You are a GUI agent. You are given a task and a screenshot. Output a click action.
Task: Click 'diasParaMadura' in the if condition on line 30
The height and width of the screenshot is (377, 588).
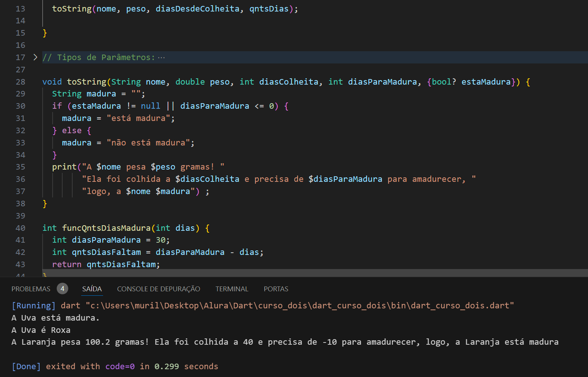[215, 106]
